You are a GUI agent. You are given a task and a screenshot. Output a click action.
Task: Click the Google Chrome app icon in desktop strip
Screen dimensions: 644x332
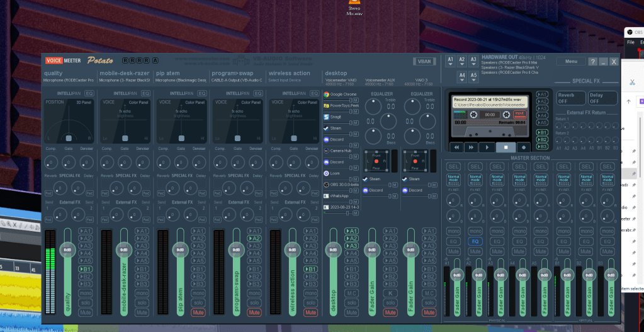tap(326, 94)
